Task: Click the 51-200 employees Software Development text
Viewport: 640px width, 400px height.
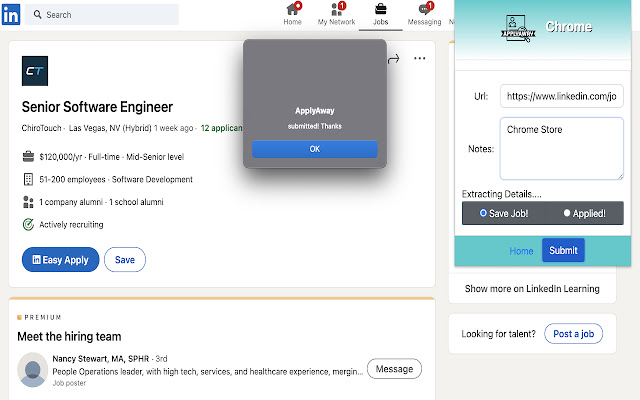Action: tap(116, 180)
